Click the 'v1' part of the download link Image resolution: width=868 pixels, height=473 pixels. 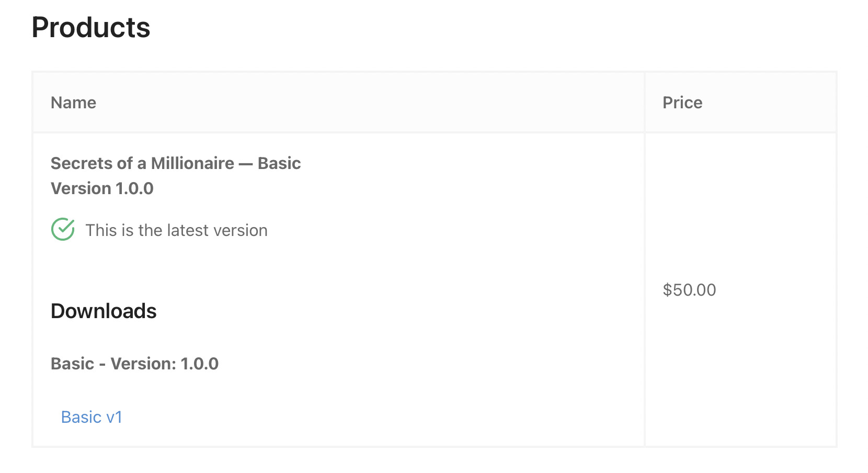pos(114,417)
